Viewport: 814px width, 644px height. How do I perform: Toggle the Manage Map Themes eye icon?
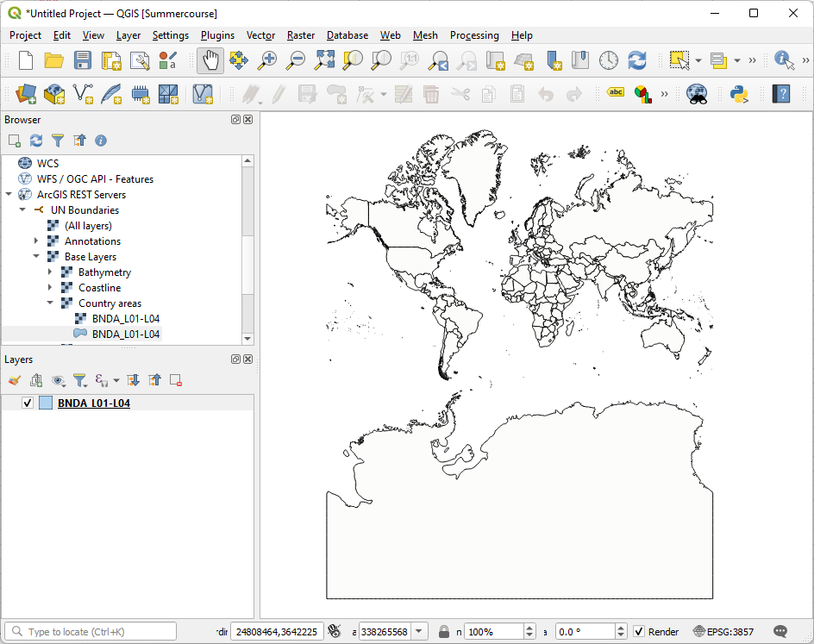point(59,380)
